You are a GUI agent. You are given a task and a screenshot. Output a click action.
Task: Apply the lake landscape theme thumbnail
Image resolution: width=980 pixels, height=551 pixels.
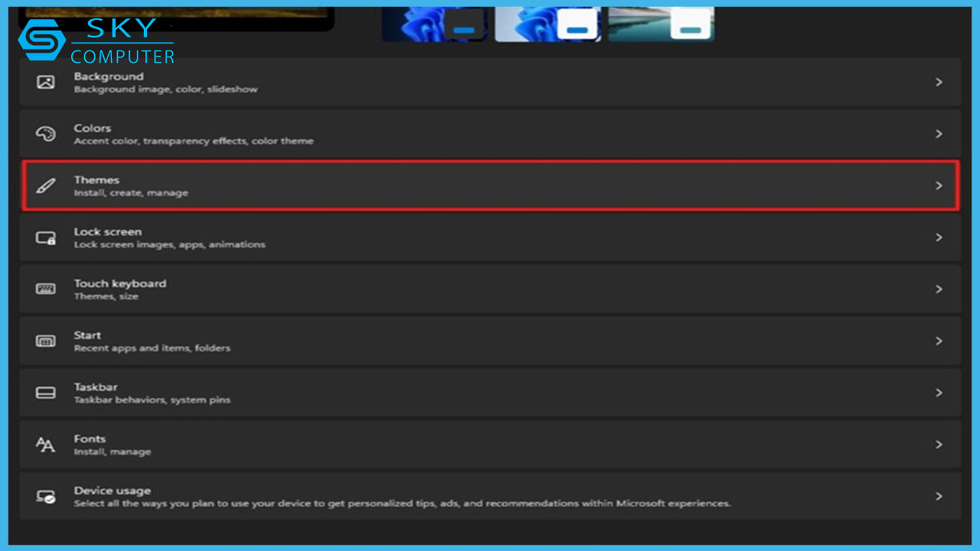click(660, 23)
